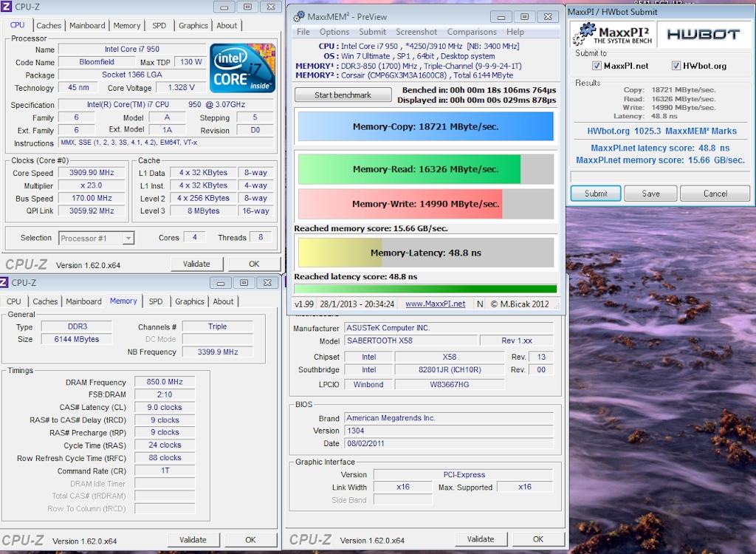Click the NB Frequency value 3399.9 MHz
The height and width of the screenshot is (554, 756).
coord(218,352)
